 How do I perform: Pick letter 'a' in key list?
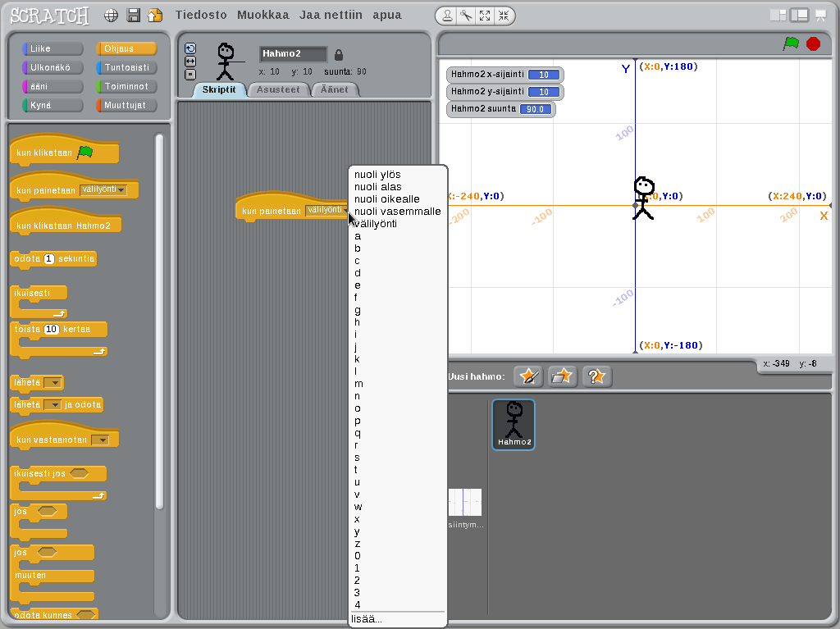click(398, 236)
